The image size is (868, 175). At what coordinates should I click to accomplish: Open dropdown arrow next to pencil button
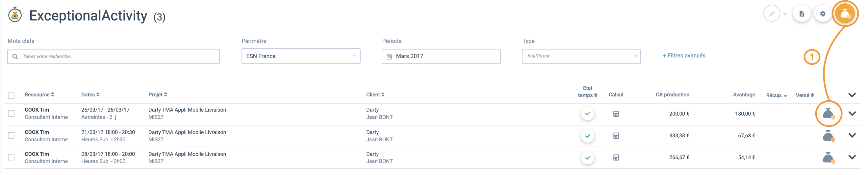(x=785, y=14)
